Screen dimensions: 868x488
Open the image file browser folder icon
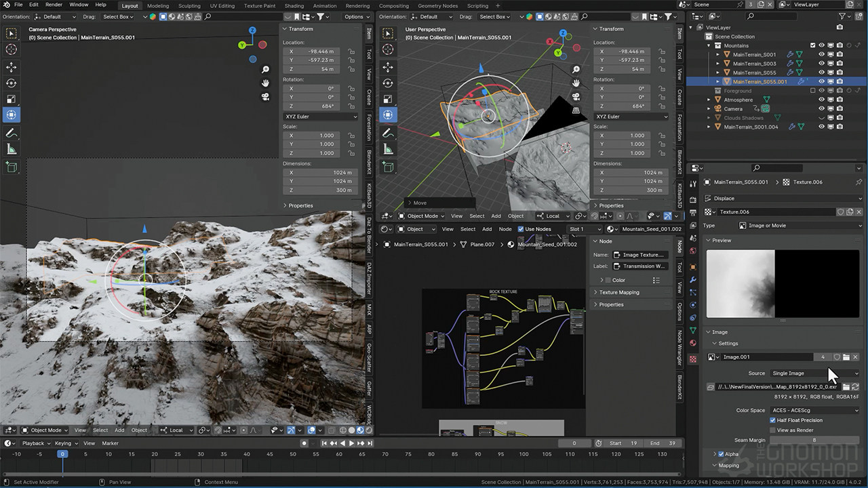pos(846,387)
